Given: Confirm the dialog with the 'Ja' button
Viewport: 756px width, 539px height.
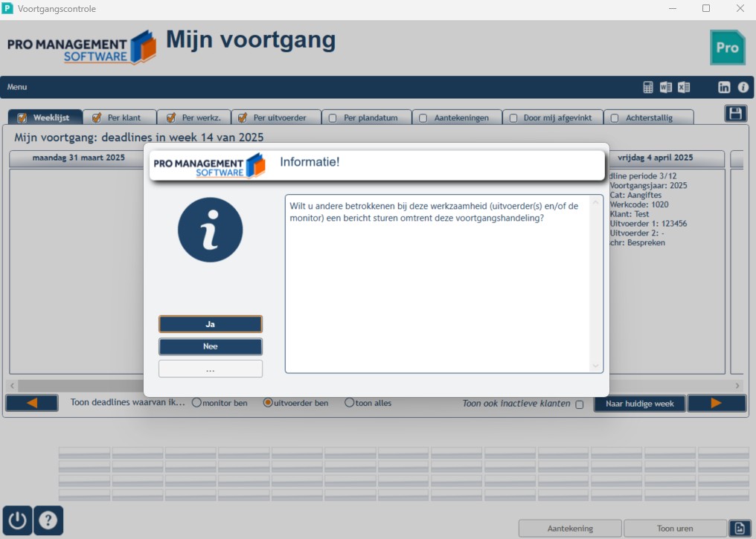Looking at the screenshot, I should point(211,324).
